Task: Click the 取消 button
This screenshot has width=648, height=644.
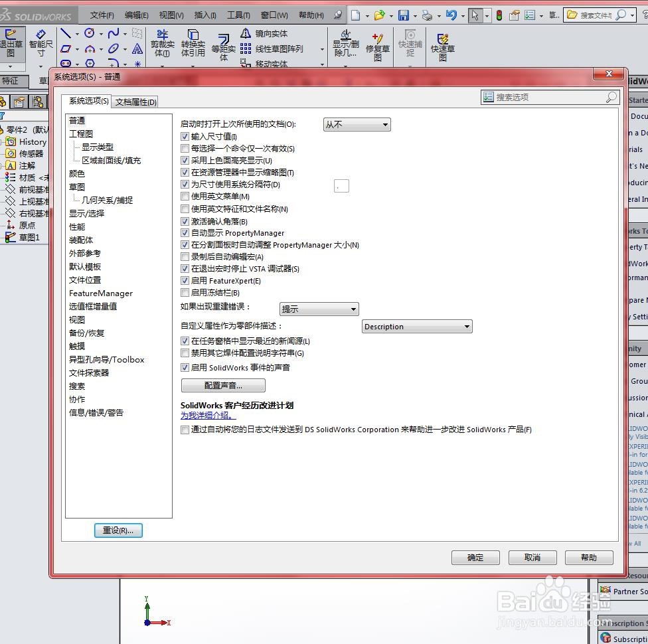Action: pyautogui.click(x=532, y=558)
